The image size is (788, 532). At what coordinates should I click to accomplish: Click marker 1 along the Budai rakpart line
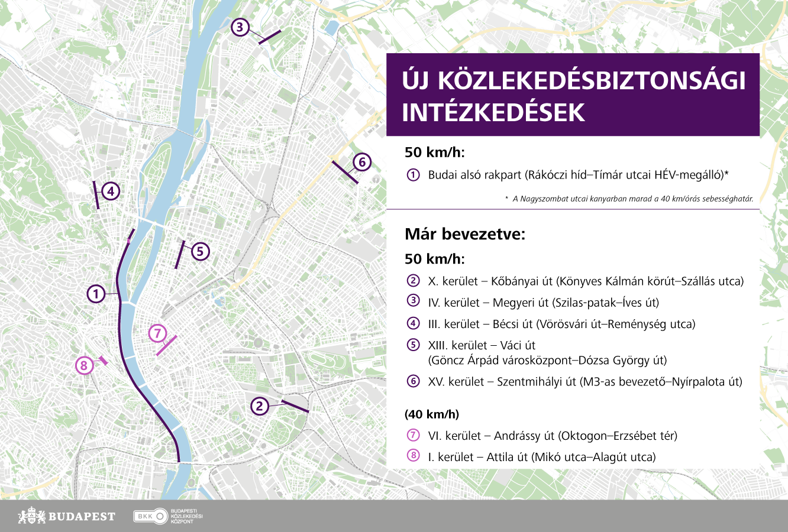tap(97, 293)
